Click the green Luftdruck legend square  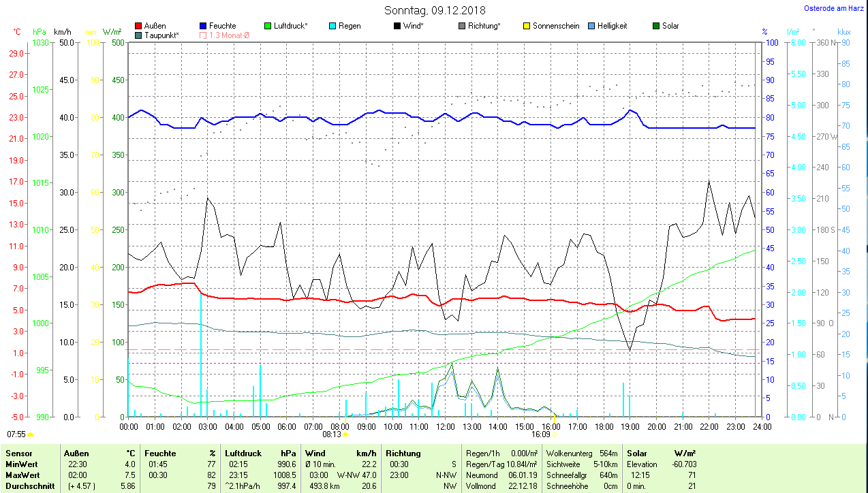pyautogui.click(x=268, y=26)
